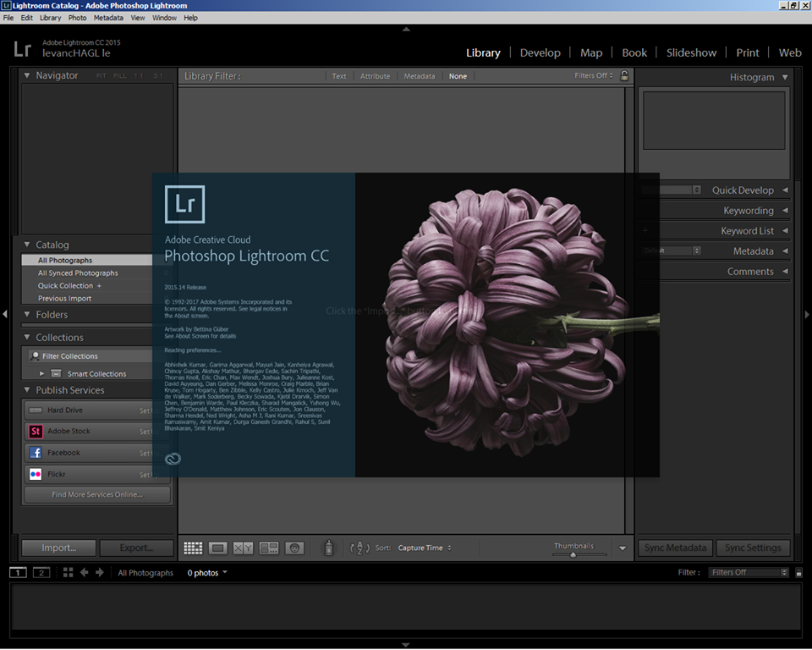The height and width of the screenshot is (650, 812).
Task: Set Navigator zoom to FIT
Action: coord(101,75)
